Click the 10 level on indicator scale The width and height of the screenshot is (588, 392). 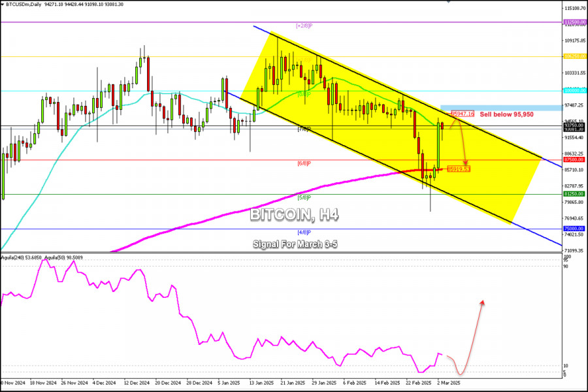tap(566, 366)
